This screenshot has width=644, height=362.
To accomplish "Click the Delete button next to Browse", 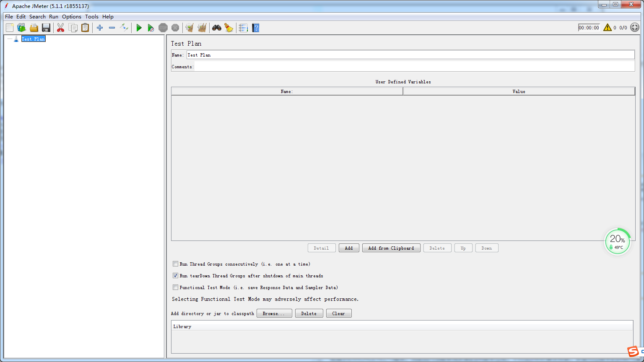I will [x=309, y=313].
